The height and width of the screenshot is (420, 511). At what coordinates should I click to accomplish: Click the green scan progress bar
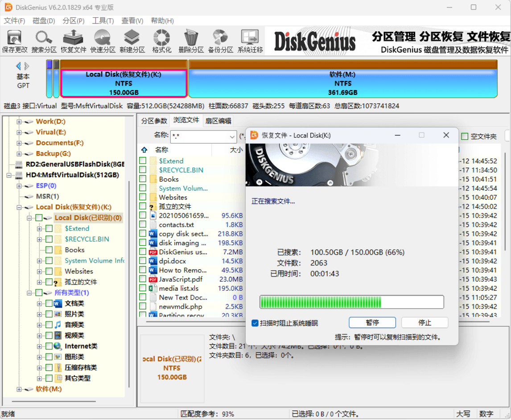352,302
